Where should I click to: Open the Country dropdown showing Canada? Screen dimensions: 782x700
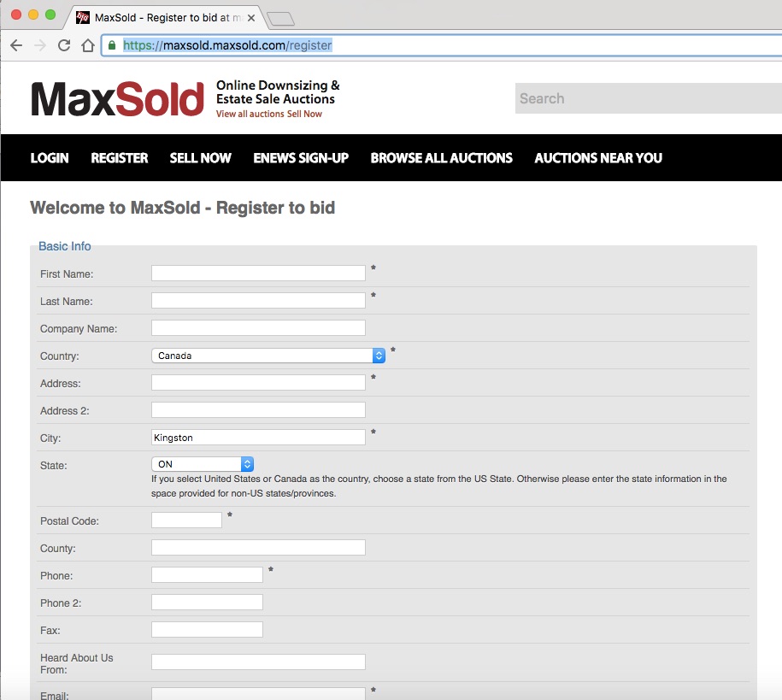pos(268,356)
